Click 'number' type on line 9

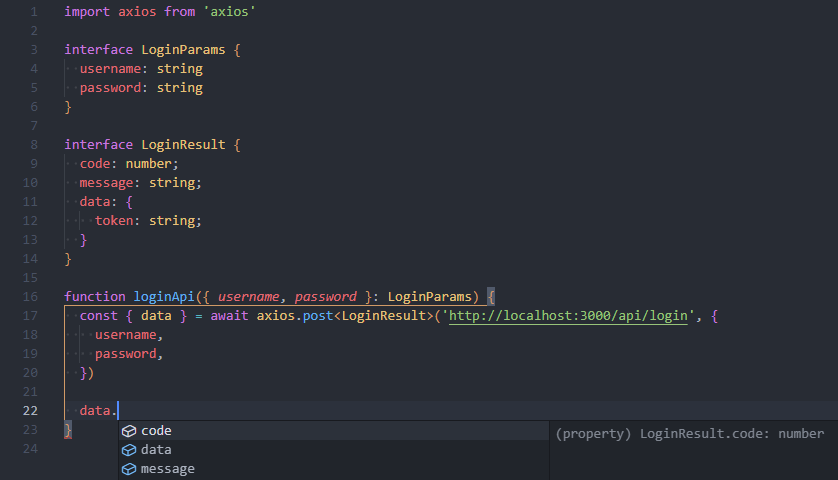click(149, 164)
